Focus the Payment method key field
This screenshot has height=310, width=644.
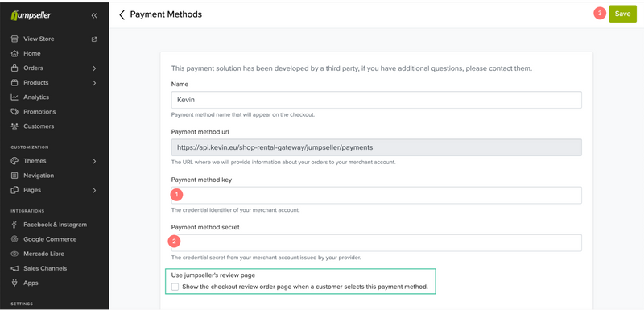(x=376, y=195)
